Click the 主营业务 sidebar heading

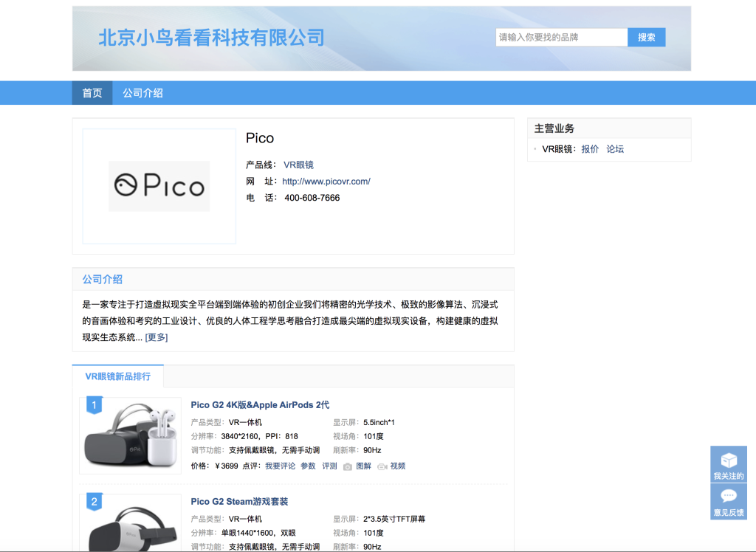click(554, 128)
